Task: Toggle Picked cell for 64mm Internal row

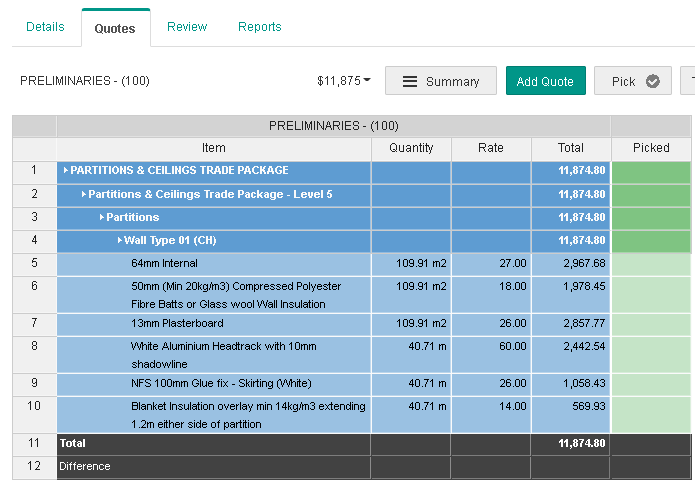Action: (x=651, y=264)
